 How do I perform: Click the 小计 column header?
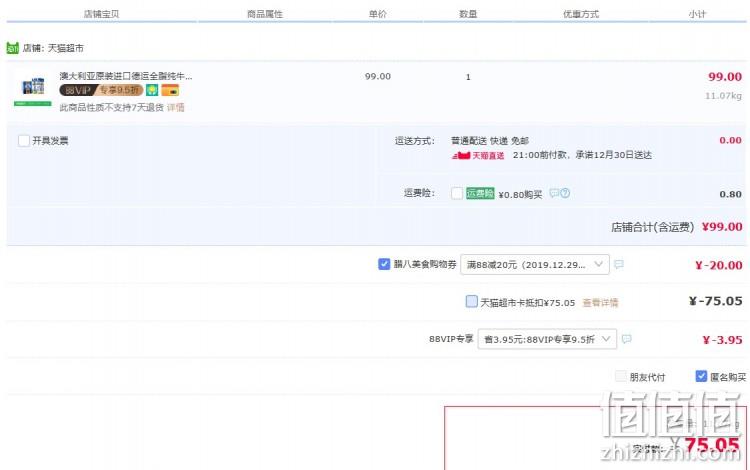coord(697,14)
